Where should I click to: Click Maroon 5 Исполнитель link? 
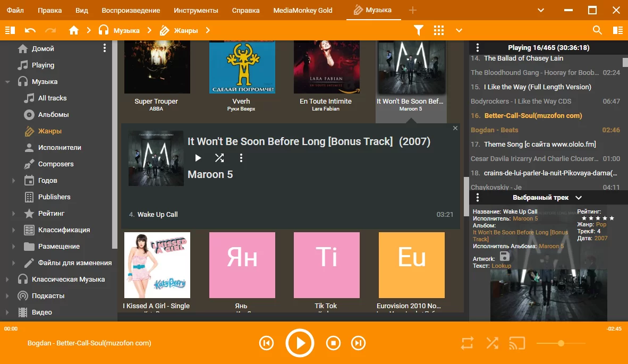click(x=525, y=218)
